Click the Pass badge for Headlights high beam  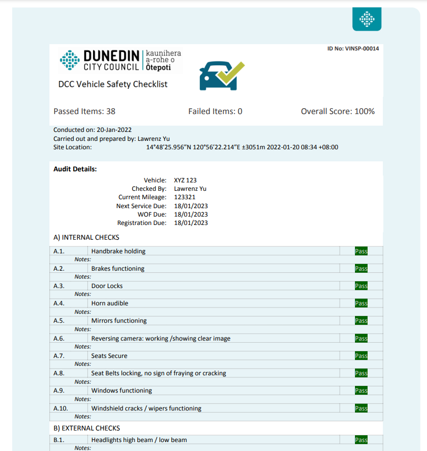coord(361,440)
